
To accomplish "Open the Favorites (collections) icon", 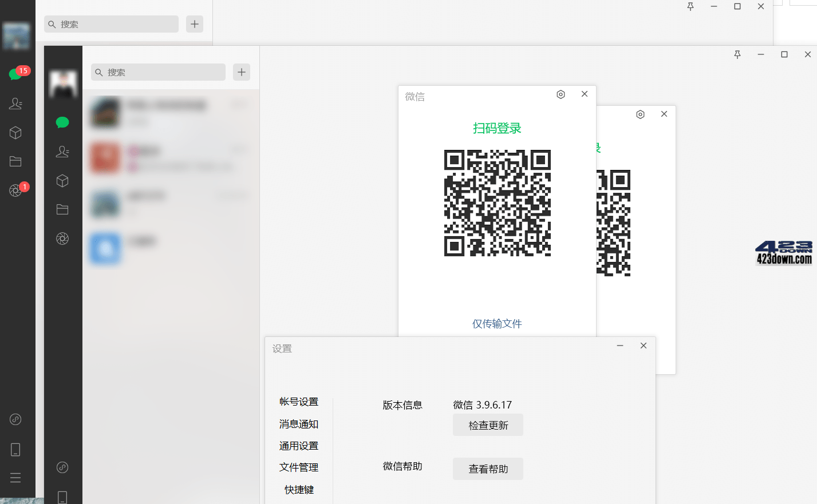I will 16,133.
